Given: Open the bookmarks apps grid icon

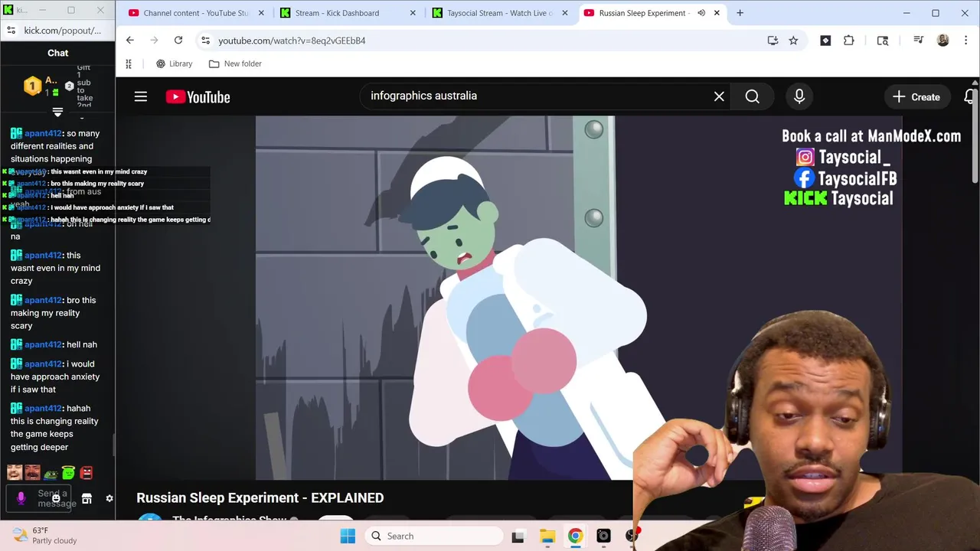Looking at the screenshot, I should [129, 64].
